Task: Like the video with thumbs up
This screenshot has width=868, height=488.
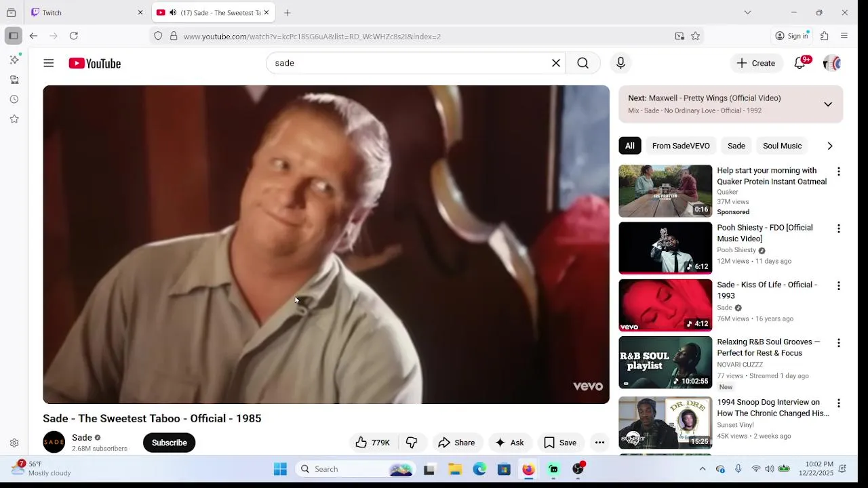Action: click(372, 443)
